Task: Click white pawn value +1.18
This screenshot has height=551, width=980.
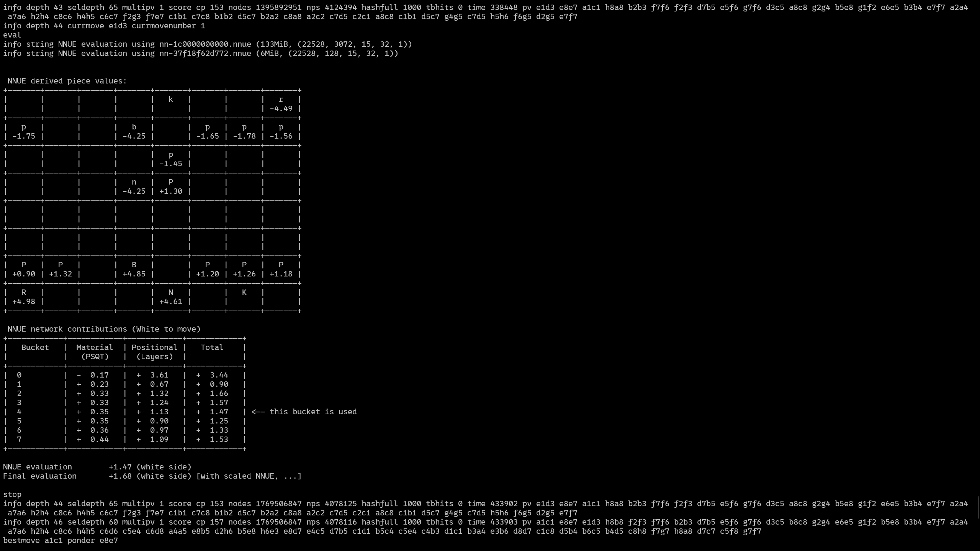Action: (x=281, y=274)
